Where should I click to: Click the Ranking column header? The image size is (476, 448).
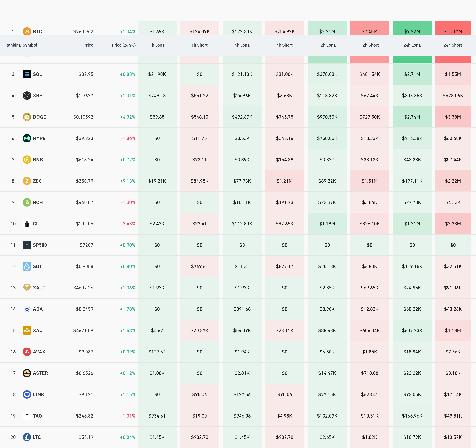[x=13, y=45]
